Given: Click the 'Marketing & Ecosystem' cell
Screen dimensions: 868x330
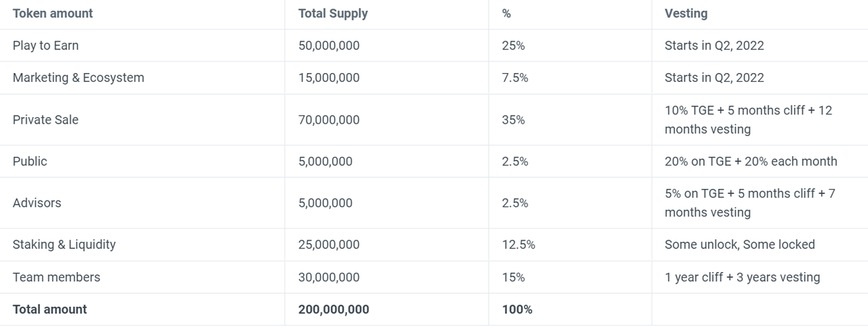Looking at the screenshot, I should (x=78, y=77).
